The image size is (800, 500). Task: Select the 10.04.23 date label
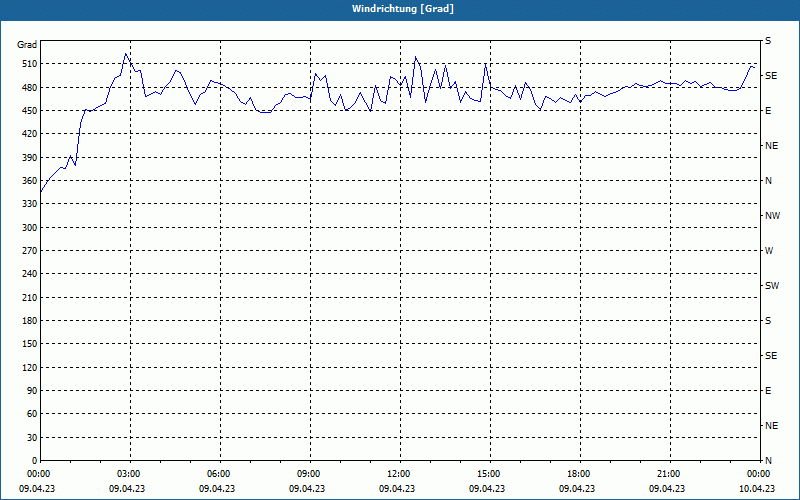(x=757, y=489)
